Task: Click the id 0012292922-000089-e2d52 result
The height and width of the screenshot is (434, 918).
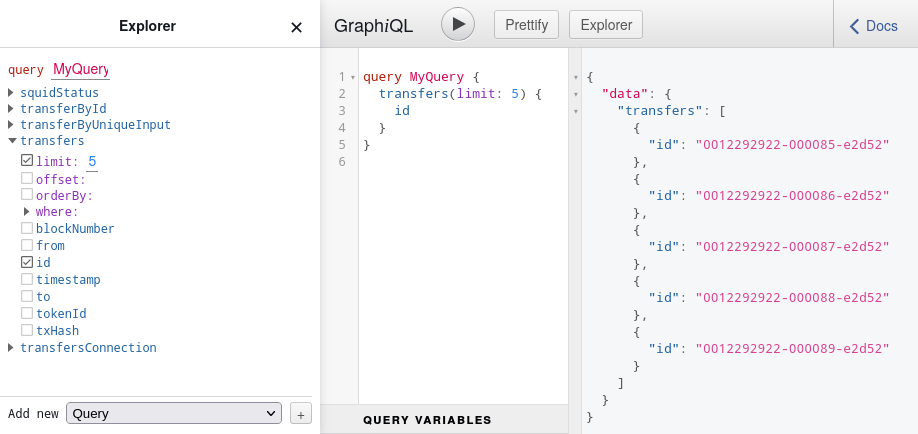Action: [x=792, y=348]
